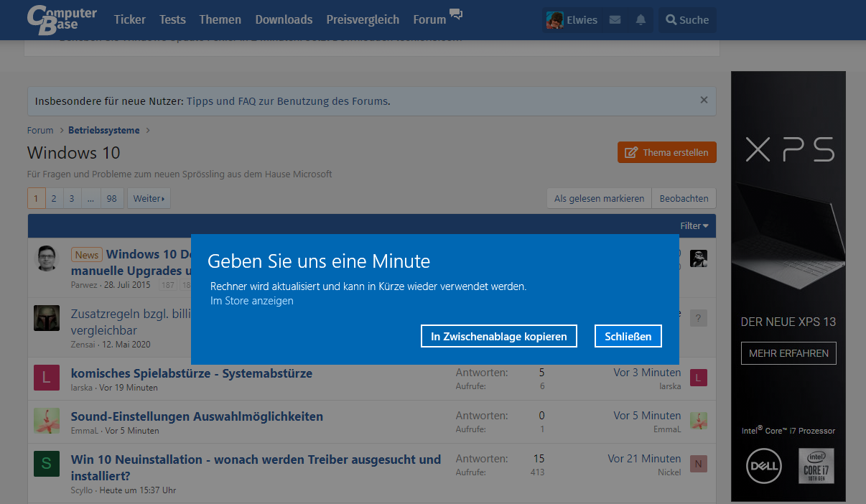
Task: Click the Elwies user avatar
Action: (555, 19)
